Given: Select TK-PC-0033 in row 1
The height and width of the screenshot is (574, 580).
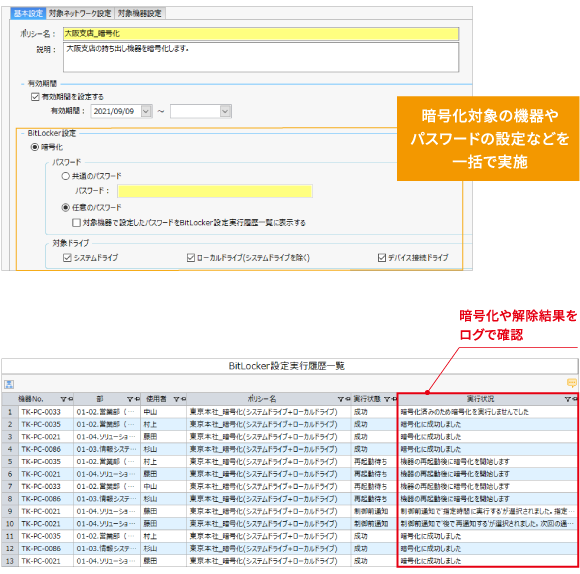Looking at the screenshot, I should pos(41,412).
